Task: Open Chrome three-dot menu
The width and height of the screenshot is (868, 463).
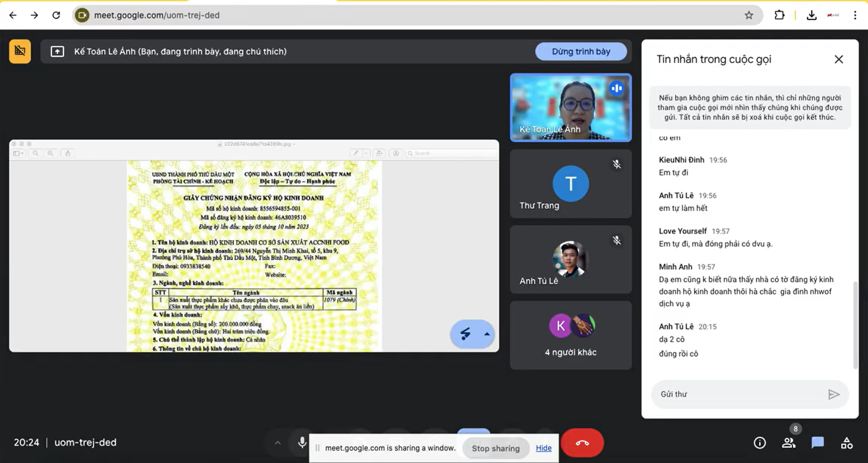Action: tap(855, 15)
